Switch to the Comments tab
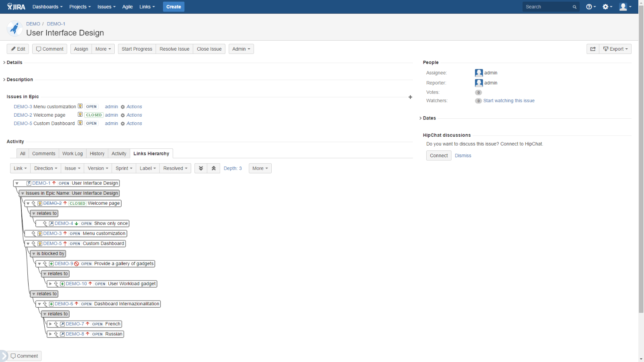Viewport: 644px width, 362px height. coord(43,154)
